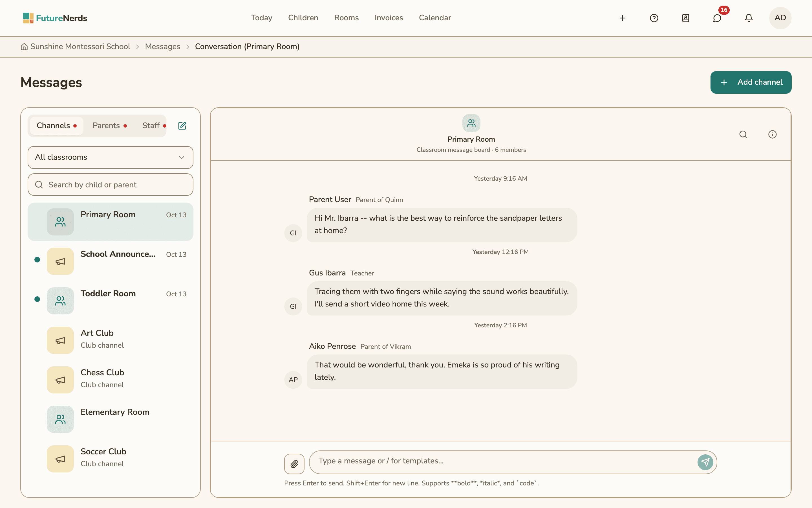Click the Add channel button
812x508 pixels.
click(x=751, y=82)
